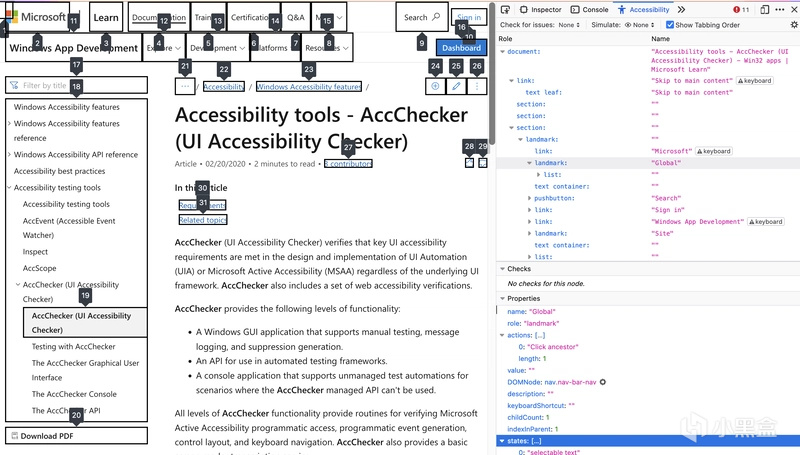This screenshot has height=455, width=800.
Task: Open the Related topics link
Action: click(x=203, y=220)
